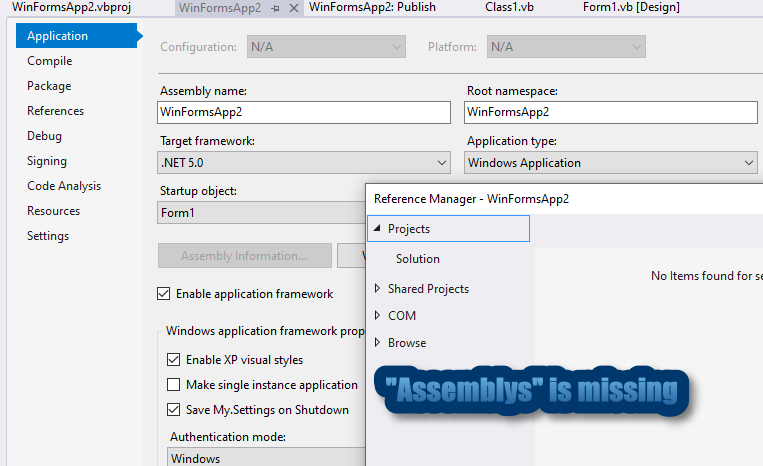This screenshot has height=466, width=763.
Task: Open the Authentication mode dropdown
Action: click(x=266, y=458)
